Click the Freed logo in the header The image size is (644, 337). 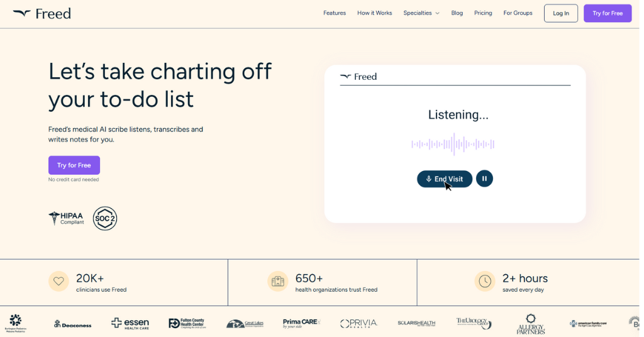[42, 14]
